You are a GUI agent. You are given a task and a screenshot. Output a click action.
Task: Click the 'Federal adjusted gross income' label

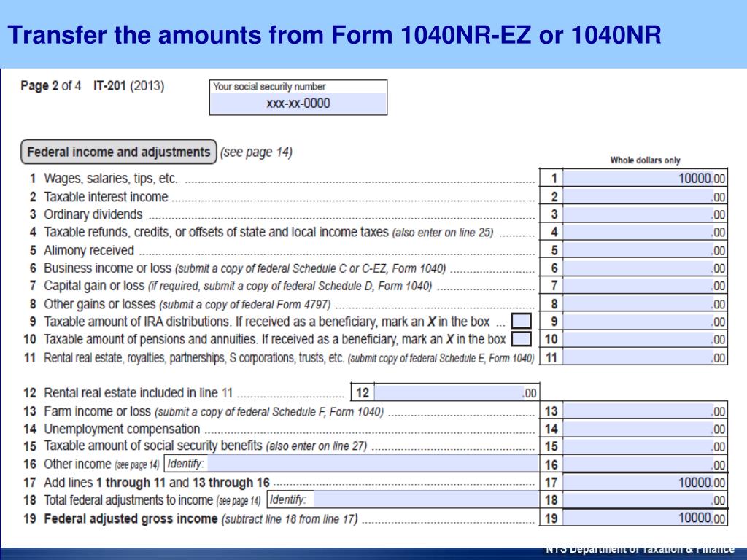tap(131, 518)
